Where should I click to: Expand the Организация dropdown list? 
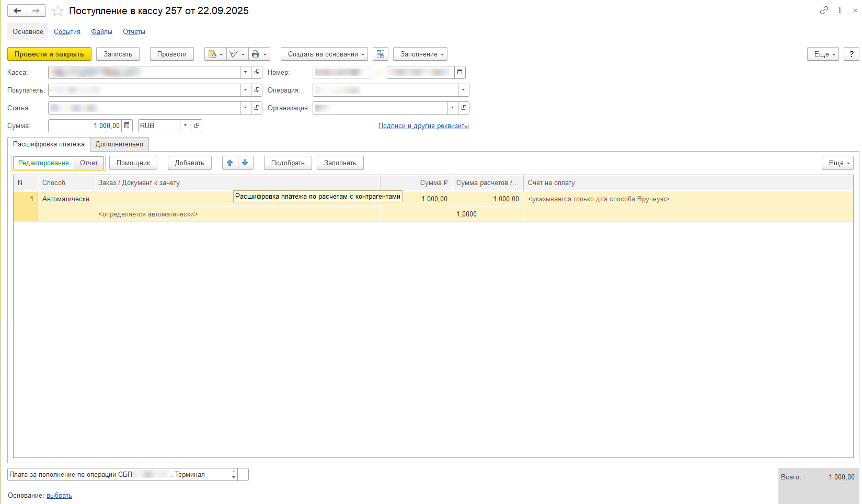point(453,108)
